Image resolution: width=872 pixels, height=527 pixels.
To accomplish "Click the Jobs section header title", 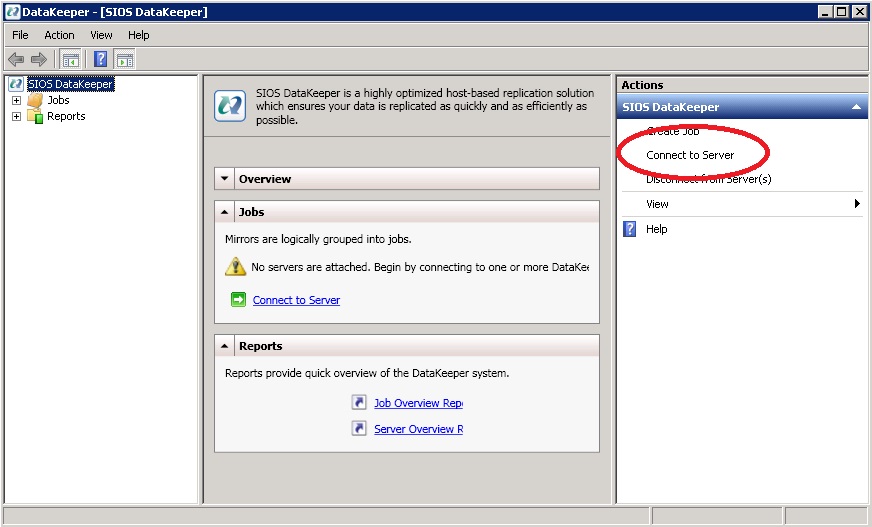I will pos(251,212).
